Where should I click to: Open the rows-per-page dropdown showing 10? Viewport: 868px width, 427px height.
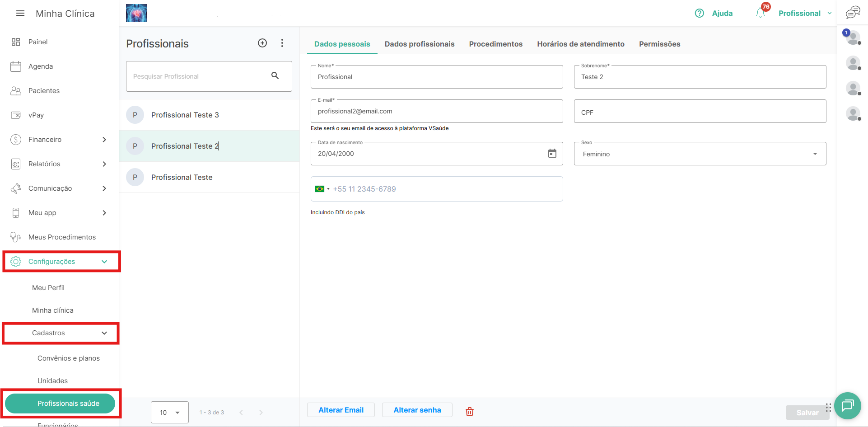pos(169,412)
